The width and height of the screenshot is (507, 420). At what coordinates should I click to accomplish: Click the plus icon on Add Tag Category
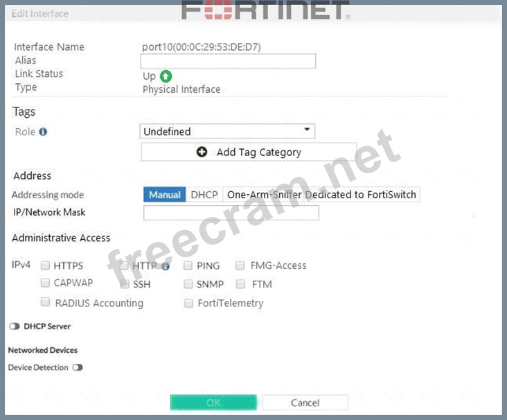tap(202, 152)
